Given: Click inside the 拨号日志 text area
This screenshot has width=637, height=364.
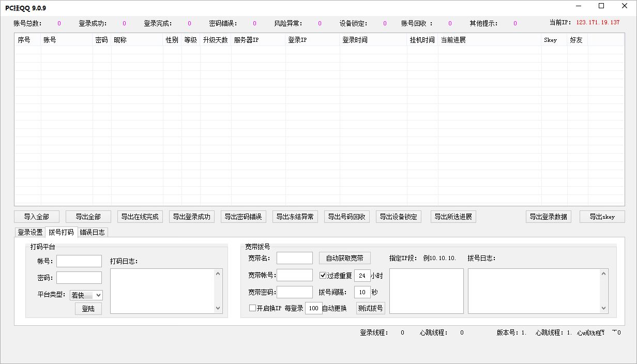Looking at the screenshot, I should (534, 291).
